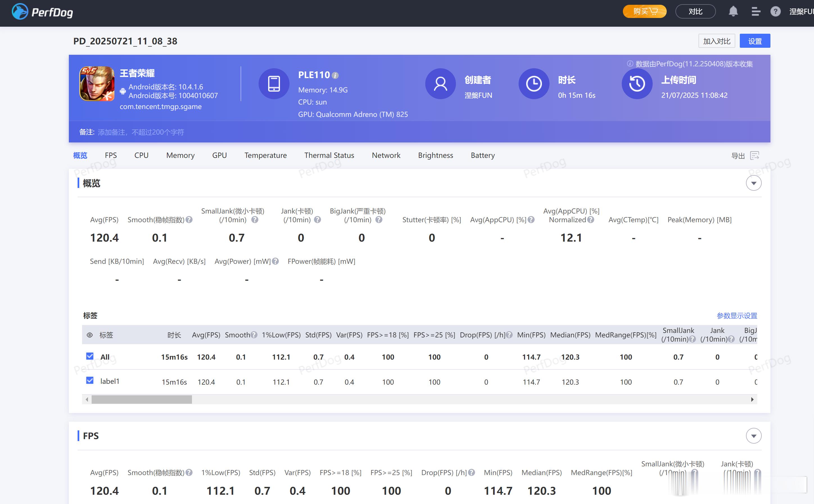The height and width of the screenshot is (504, 814).
Task: Switch to the GPU tab
Action: [220, 155]
